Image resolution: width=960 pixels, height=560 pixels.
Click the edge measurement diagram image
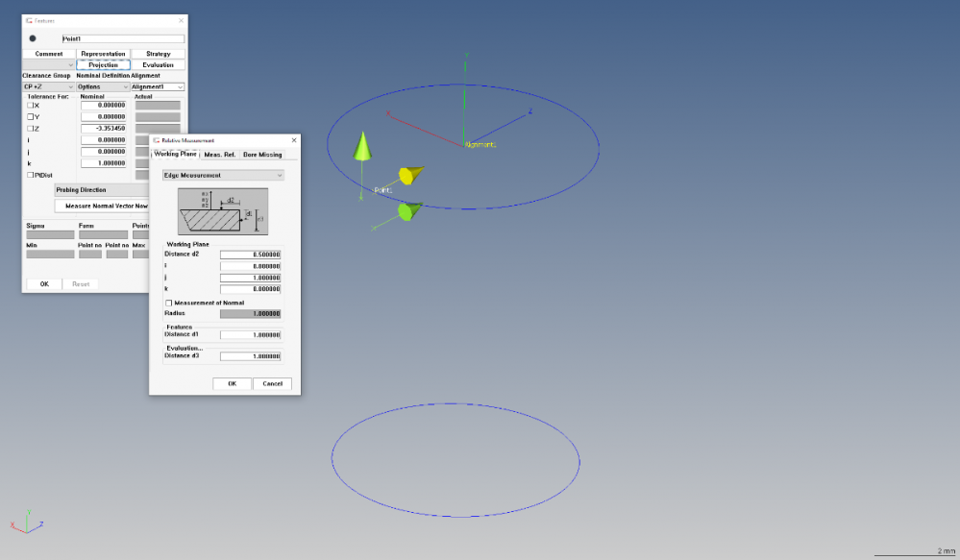[x=223, y=211]
